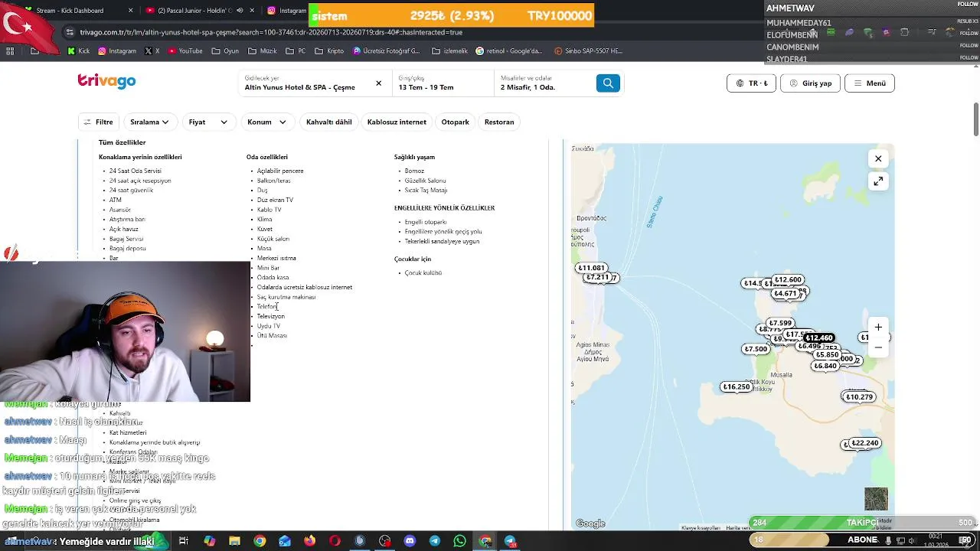
Task: Open the Müzik bookmarks folder
Action: (x=263, y=51)
